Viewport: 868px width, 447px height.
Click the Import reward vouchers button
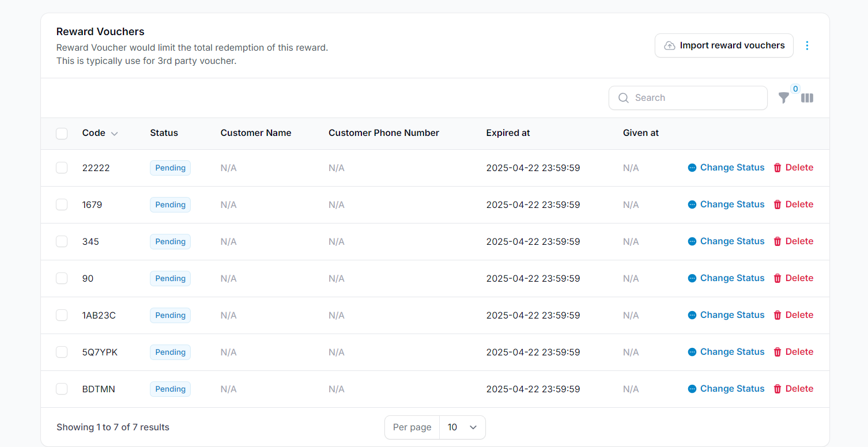coord(724,45)
